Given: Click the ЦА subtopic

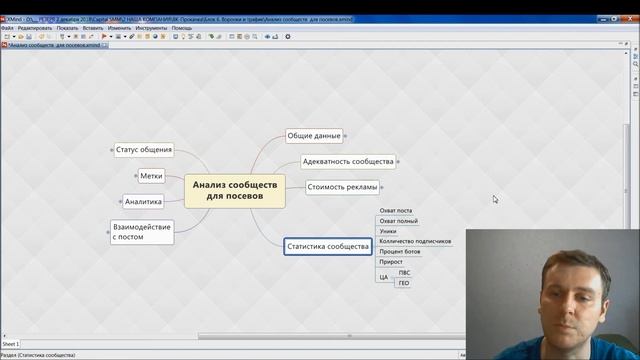Looking at the screenshot, I should (x=383, y=277).
